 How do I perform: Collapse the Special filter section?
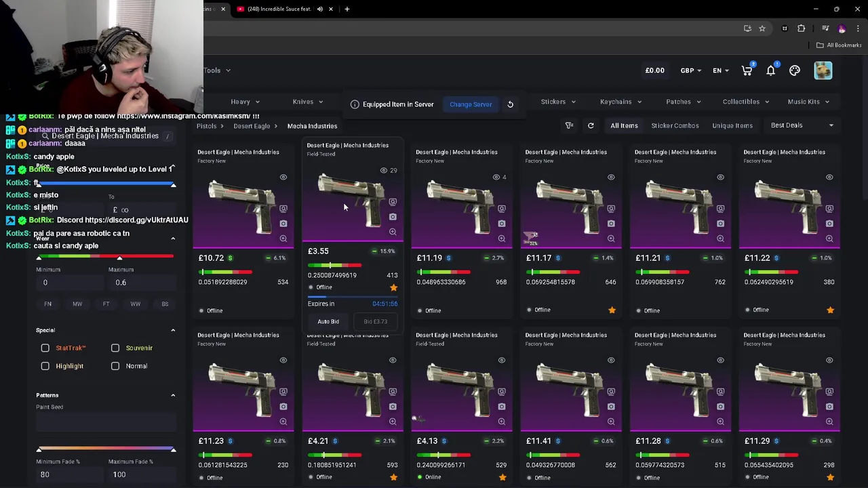tap(173, 330)
